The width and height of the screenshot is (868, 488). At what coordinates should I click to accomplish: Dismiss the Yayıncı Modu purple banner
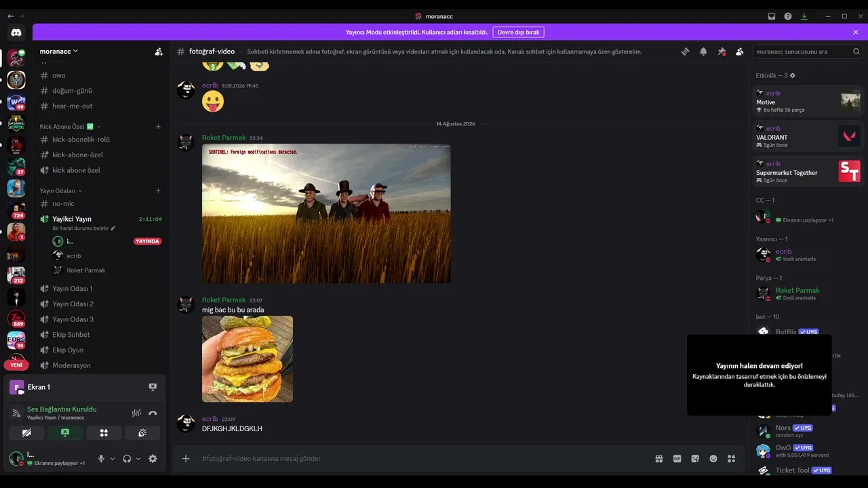(856, 32)
